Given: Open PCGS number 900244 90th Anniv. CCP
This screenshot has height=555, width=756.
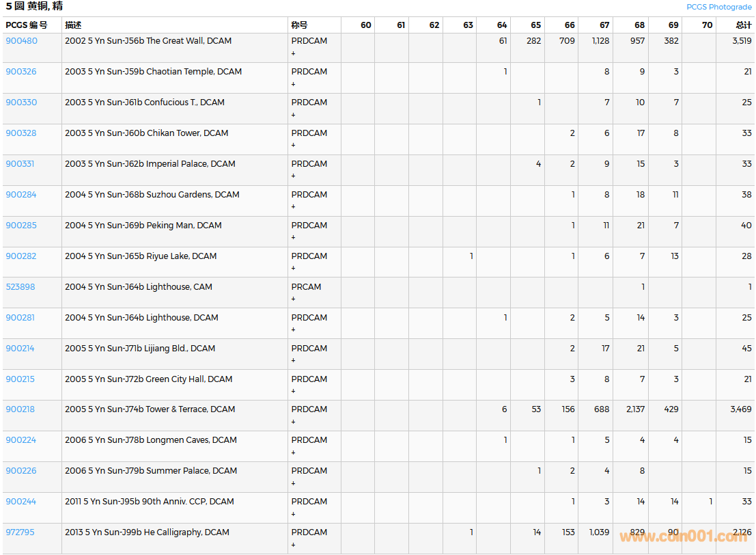Looking at the screenshot, I should 21,502.
